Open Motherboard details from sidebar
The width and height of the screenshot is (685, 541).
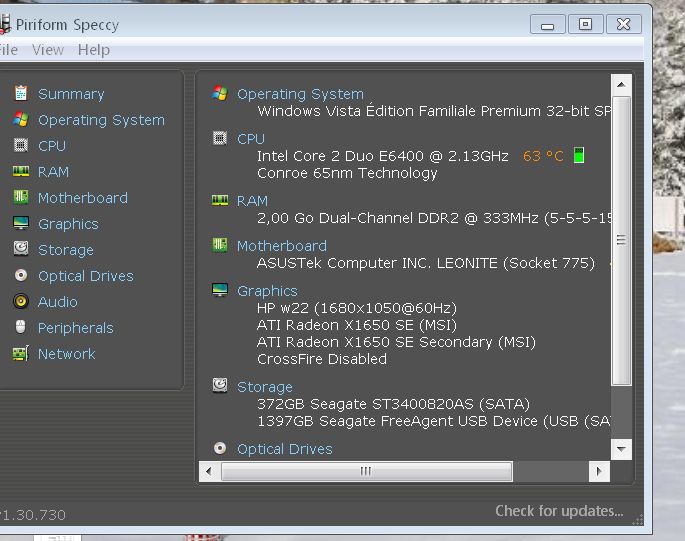click(83, 198)
